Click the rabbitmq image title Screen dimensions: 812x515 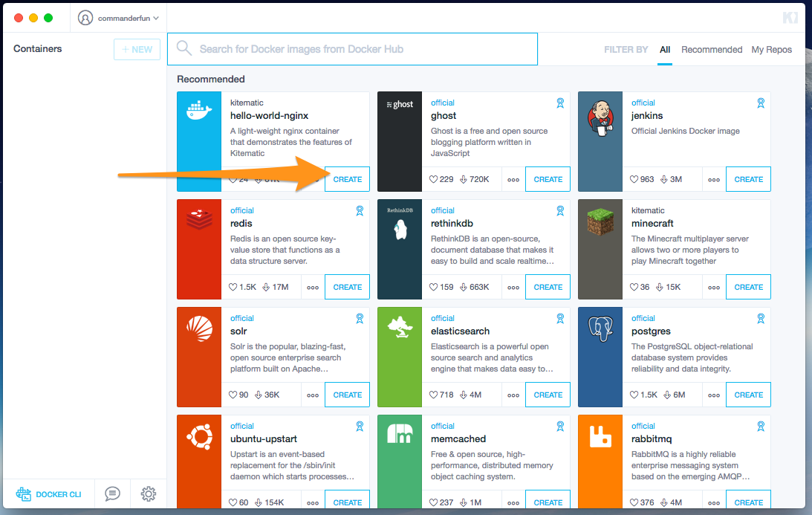[x=652, y=439]
